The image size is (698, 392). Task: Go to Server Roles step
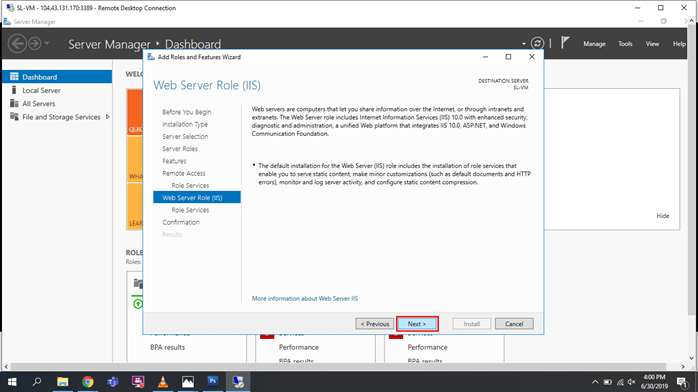point(180,149)
